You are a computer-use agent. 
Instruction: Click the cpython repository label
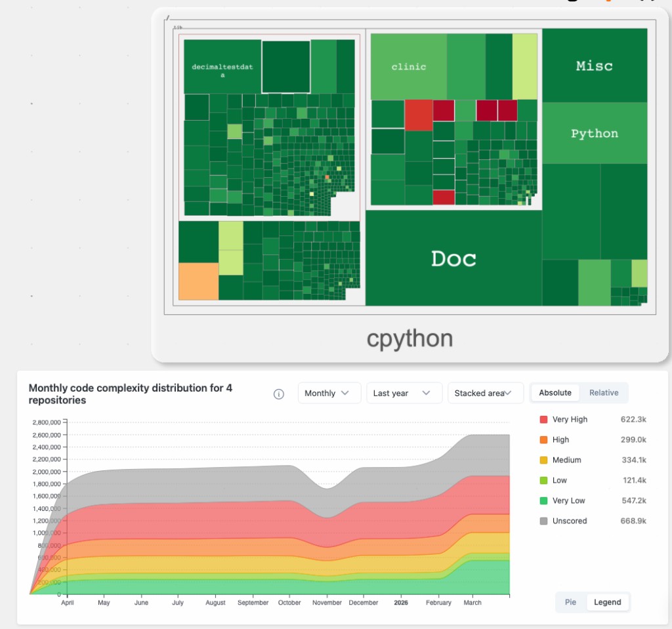pyautogui.click(x=409, y=338)
